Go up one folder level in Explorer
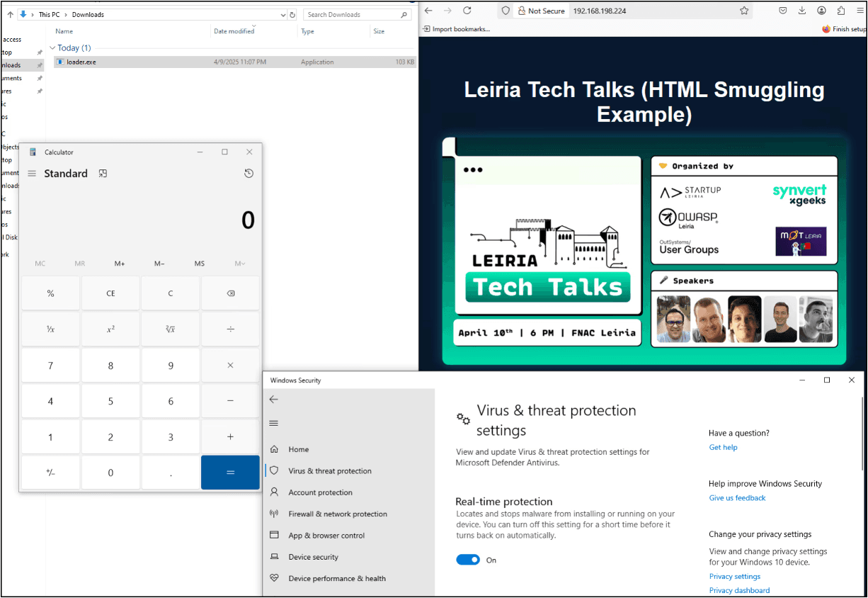The height and width of the screenshot is (598, 868). click(x=10, y=14)
